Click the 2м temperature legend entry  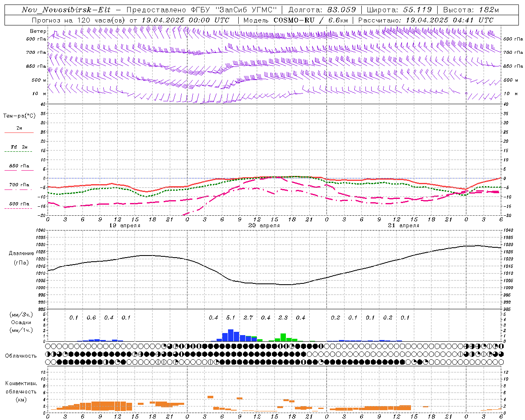click(19, 128)
